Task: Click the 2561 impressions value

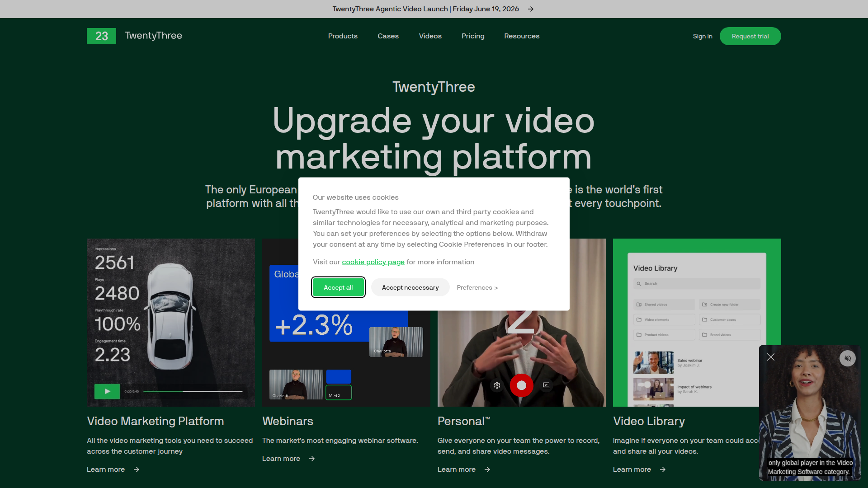Action: (x=114, y=263)
